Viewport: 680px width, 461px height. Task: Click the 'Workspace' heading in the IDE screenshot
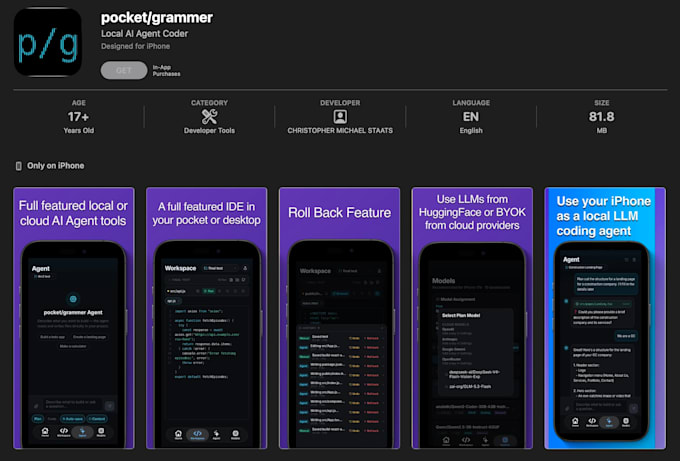(180, 268)
